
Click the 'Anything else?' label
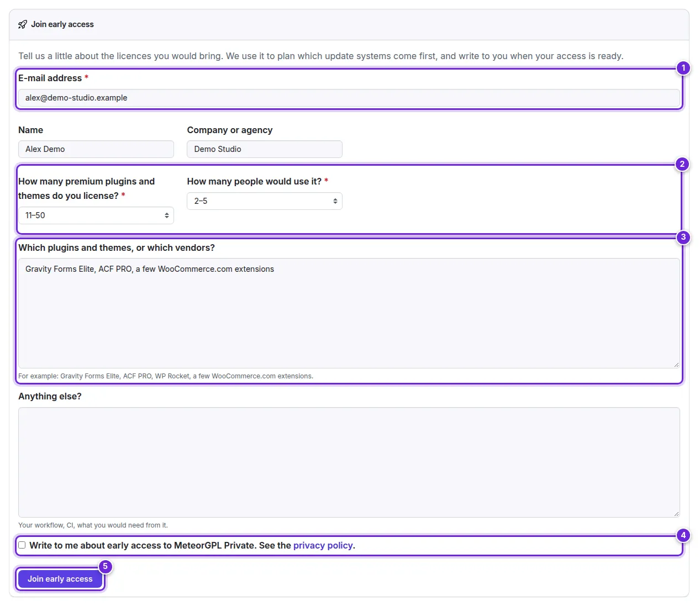tap(50, 396)
